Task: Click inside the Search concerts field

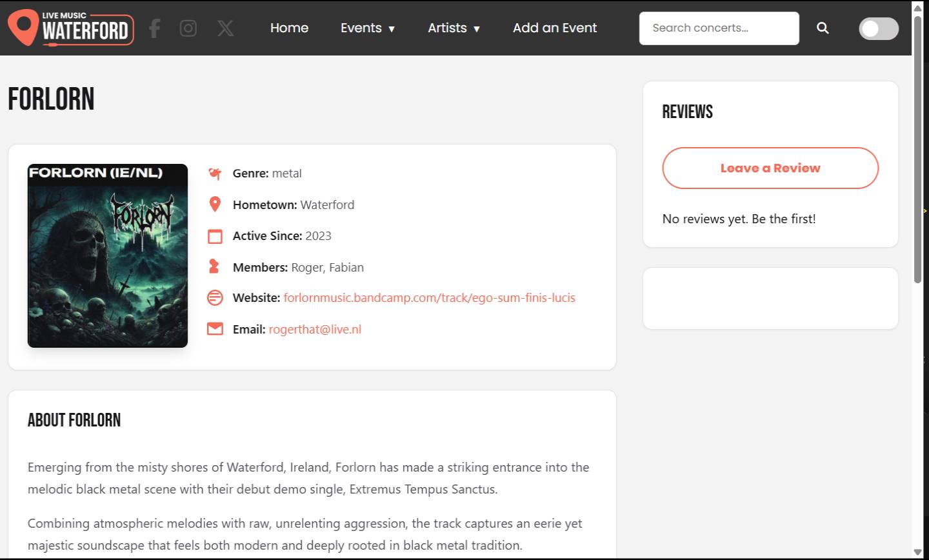Action: click(719, 28)
